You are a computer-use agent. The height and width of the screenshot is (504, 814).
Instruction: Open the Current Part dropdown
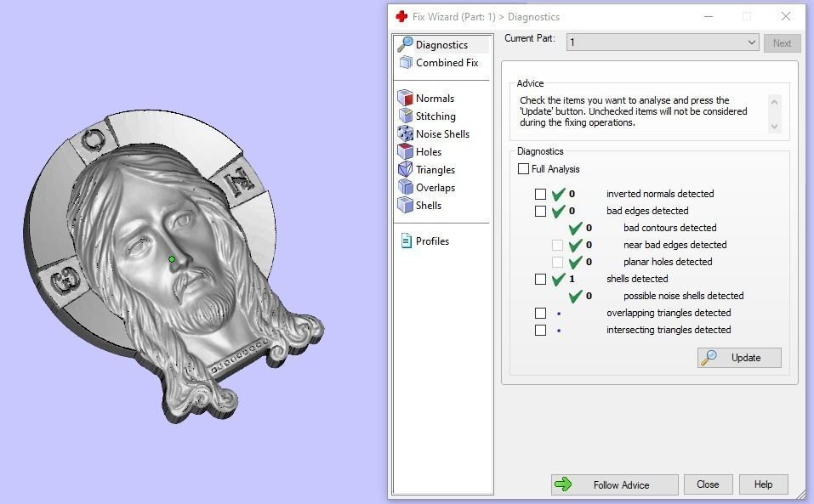pyautogui.click(x=663, y=42)
